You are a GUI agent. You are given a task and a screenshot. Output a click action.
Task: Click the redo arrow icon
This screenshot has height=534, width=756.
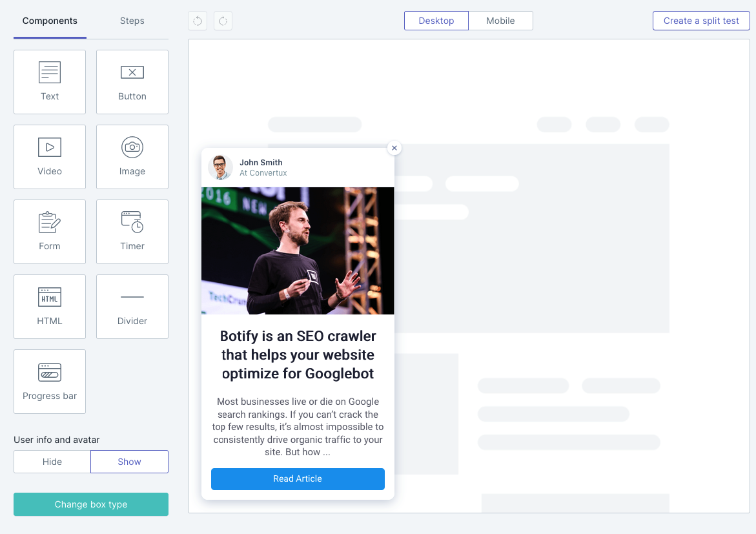pyautogui.click(x=223, y=21)
